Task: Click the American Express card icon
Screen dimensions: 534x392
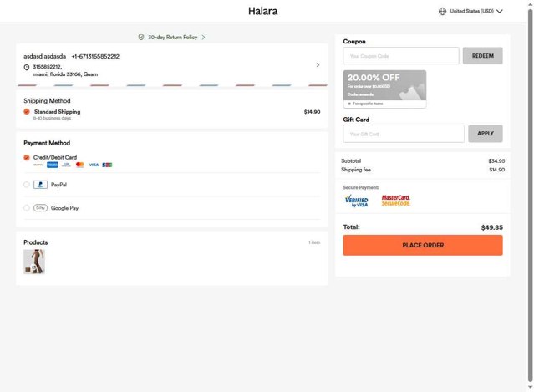Action: coord(53,165)
